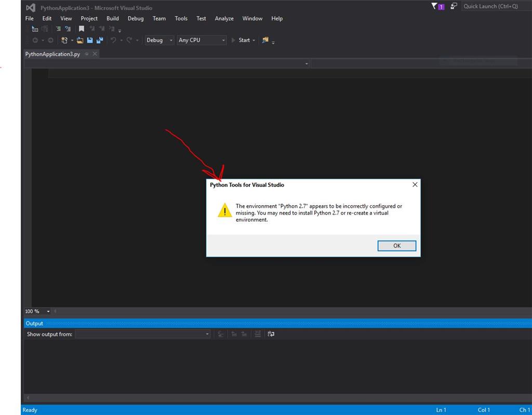Click the feedback icon beside notifications
Screen dimensions: 532x415
454,6
